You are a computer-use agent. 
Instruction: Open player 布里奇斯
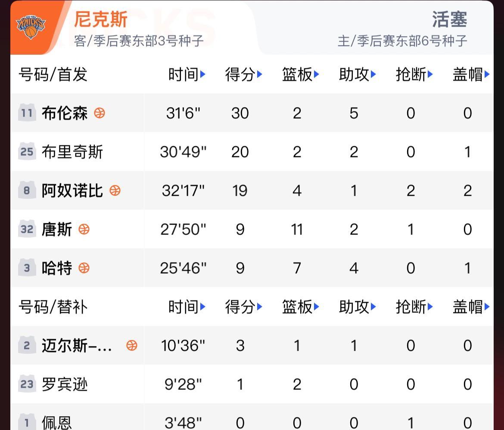[x=72, y=152]
